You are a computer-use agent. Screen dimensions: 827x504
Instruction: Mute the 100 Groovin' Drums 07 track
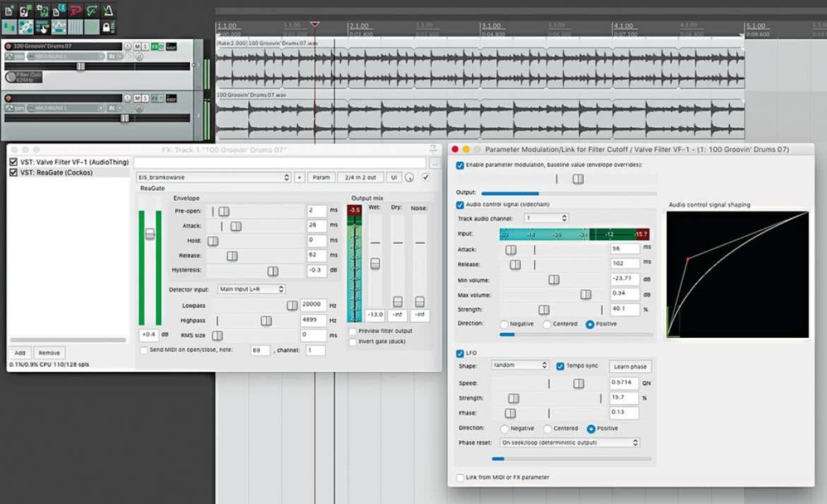tap(137, 47)
